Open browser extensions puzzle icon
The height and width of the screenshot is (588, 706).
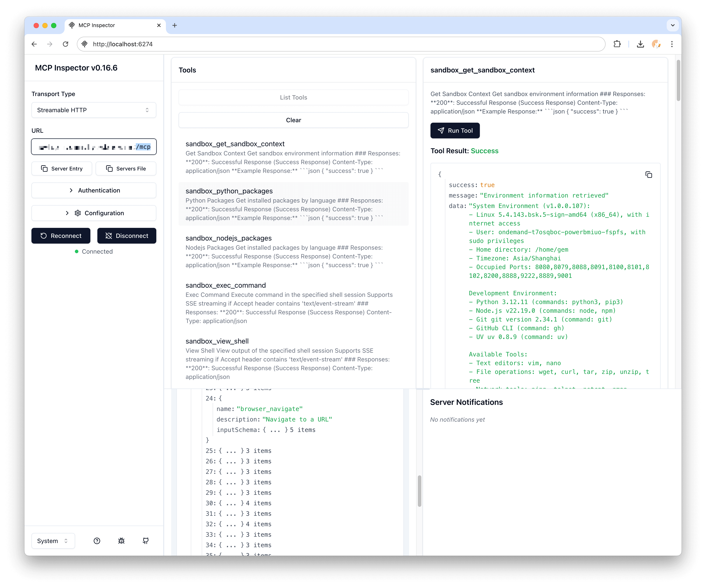(617, 44)
